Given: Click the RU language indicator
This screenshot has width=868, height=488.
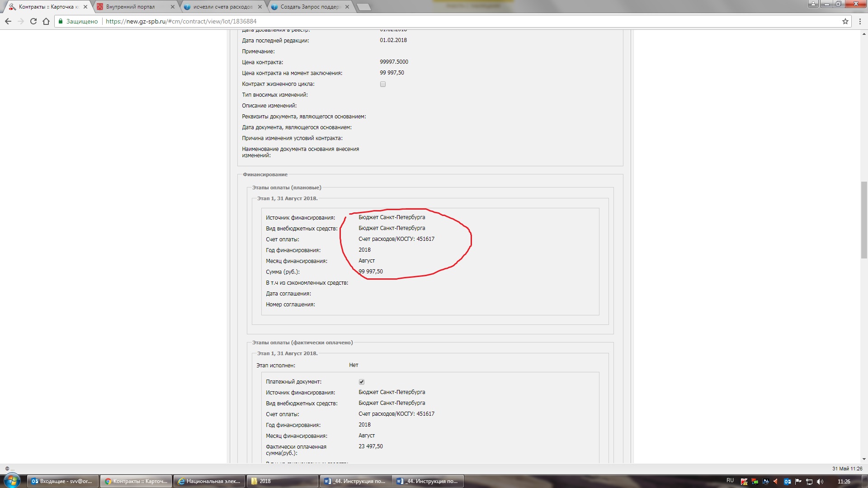Looking at the screenshot, I should pyautogui.click(x=730, y=480).
